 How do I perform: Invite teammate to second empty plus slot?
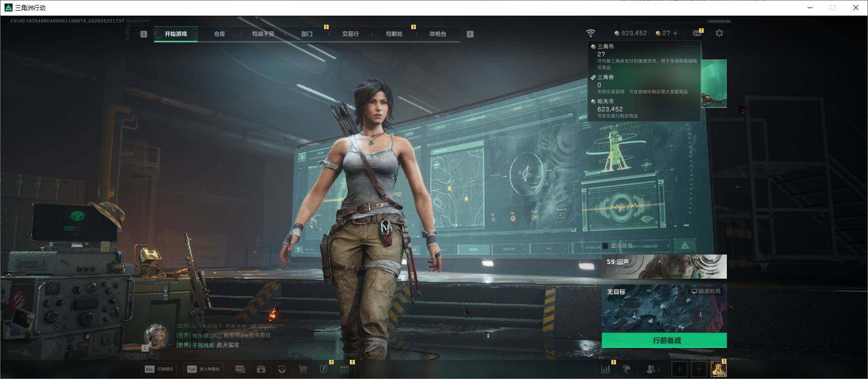pyautogui.click(x=699, y=369)
